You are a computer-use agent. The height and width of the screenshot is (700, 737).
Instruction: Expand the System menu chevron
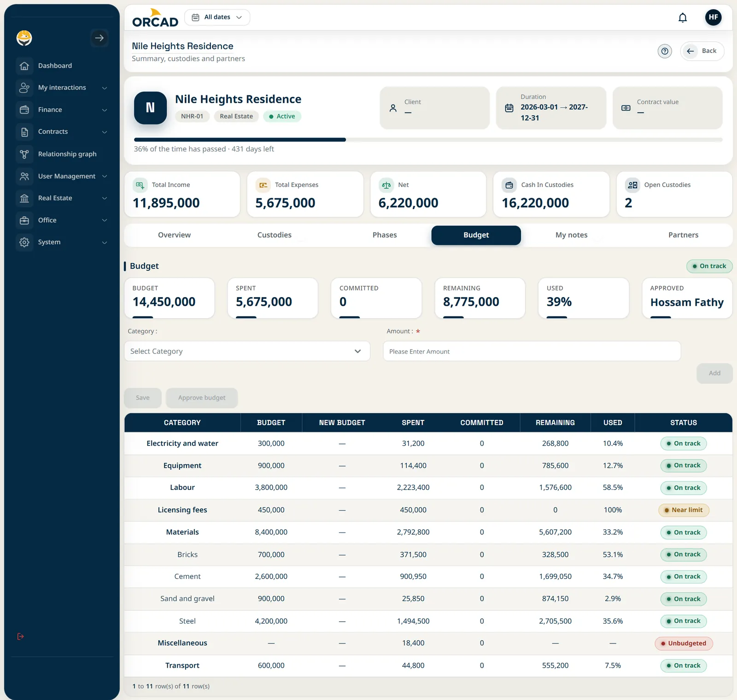[x=105, y=243]
